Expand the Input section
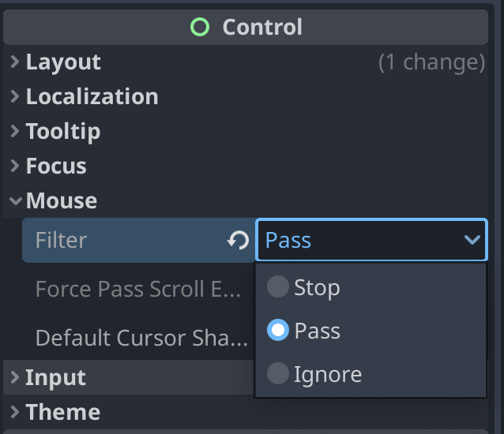The height and width of the screenshot is (434, 504). pyautogui.click(x=55, y=377)
